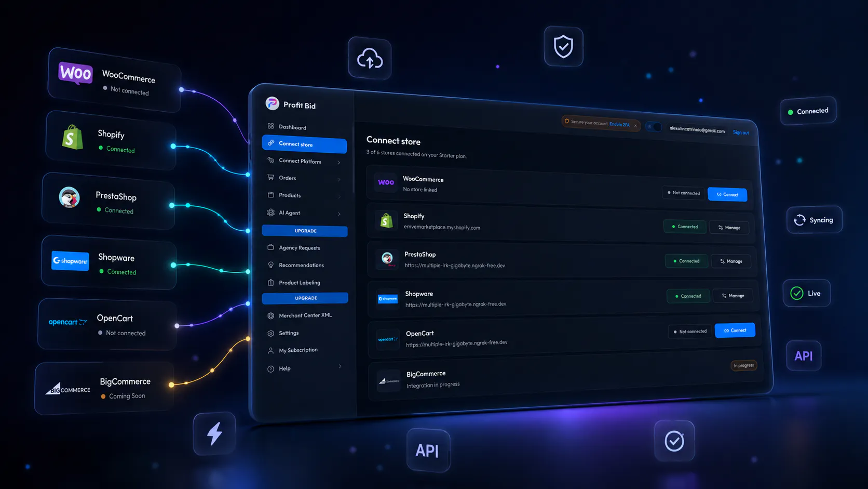Click the Shopify bag logo in the store list

(386, 220)
